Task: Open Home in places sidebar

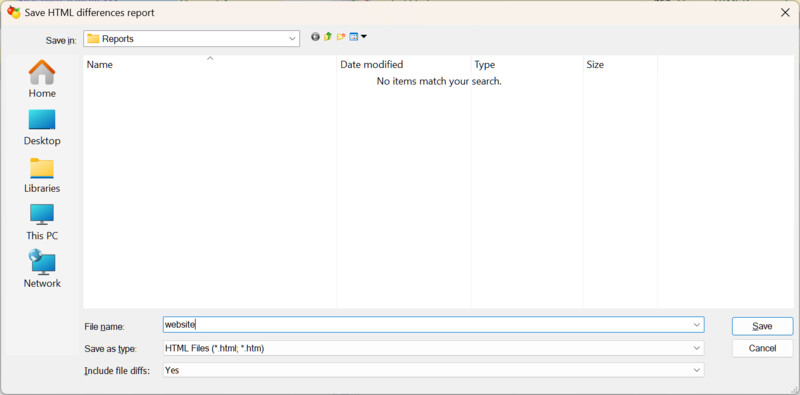Action: pos(42,79)
